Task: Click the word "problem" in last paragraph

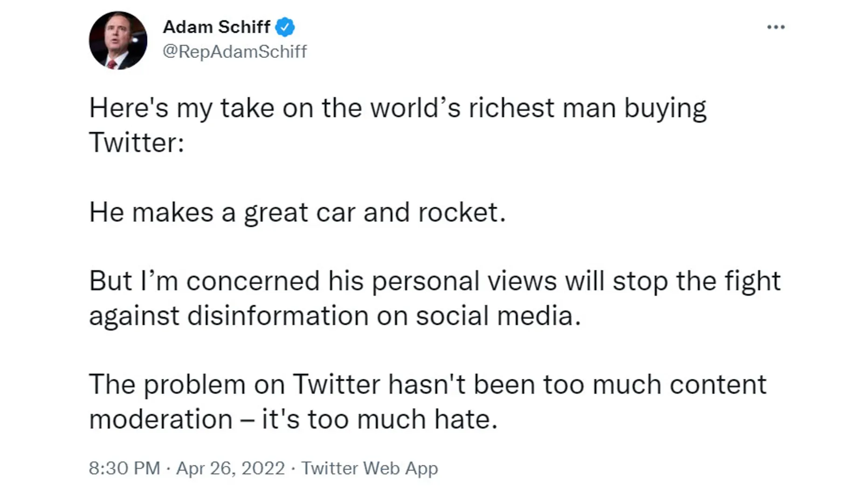Action: click(194, 385)
